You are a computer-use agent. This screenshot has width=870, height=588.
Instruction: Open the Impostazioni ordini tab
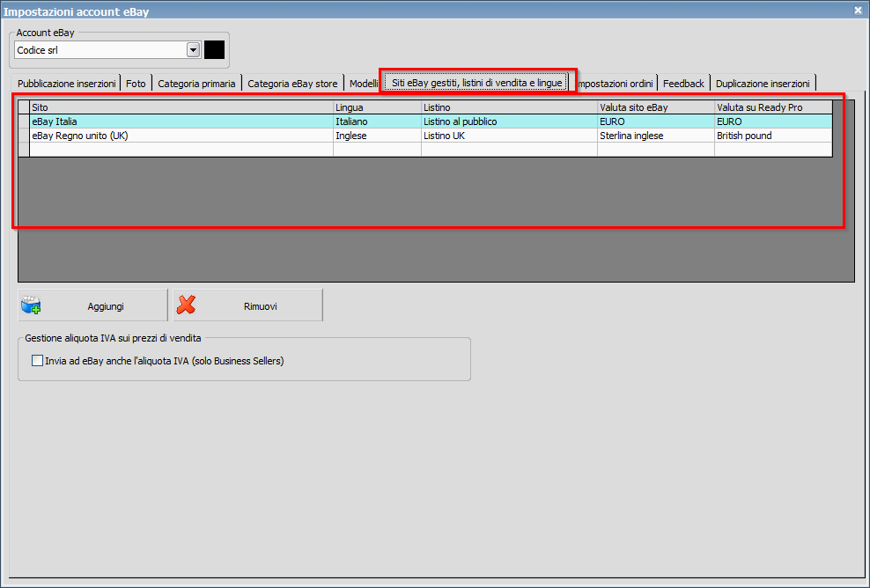click(615, 84)
